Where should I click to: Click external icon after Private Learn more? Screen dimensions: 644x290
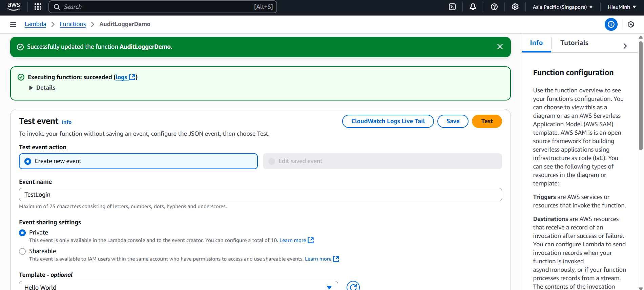pos(311,240)
